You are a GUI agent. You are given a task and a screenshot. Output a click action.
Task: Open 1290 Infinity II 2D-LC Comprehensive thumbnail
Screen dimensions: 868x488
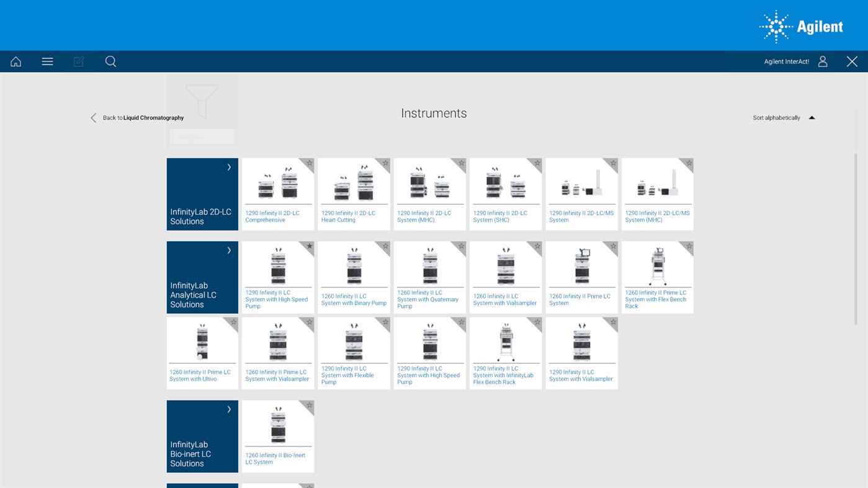[x=278, y=183]
